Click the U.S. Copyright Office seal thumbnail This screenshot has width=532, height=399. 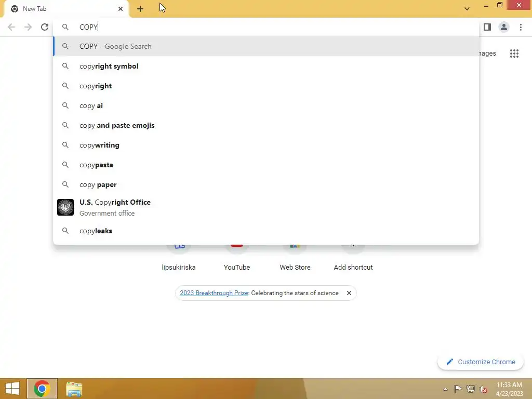pyautogui.click(x=65, y=207)
